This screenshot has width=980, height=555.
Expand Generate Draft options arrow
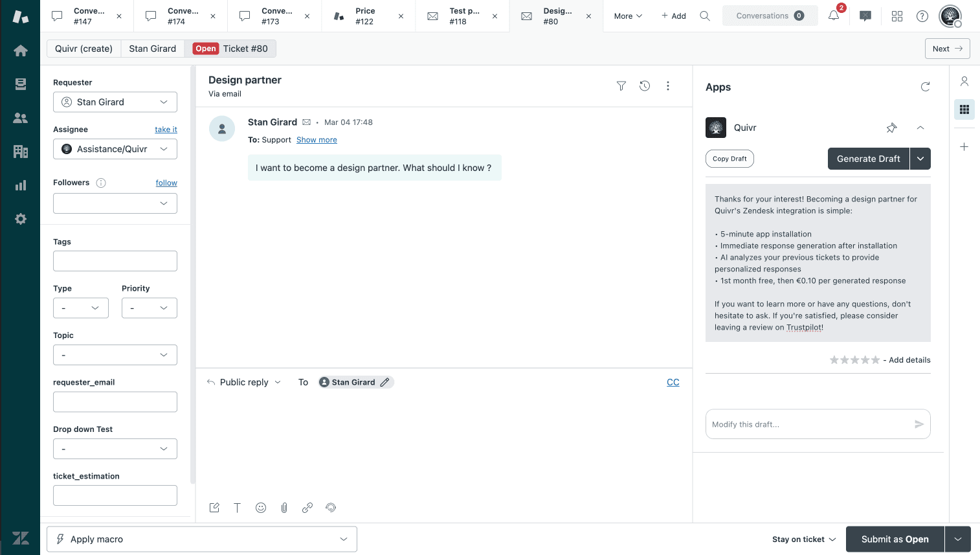(920, 159)
